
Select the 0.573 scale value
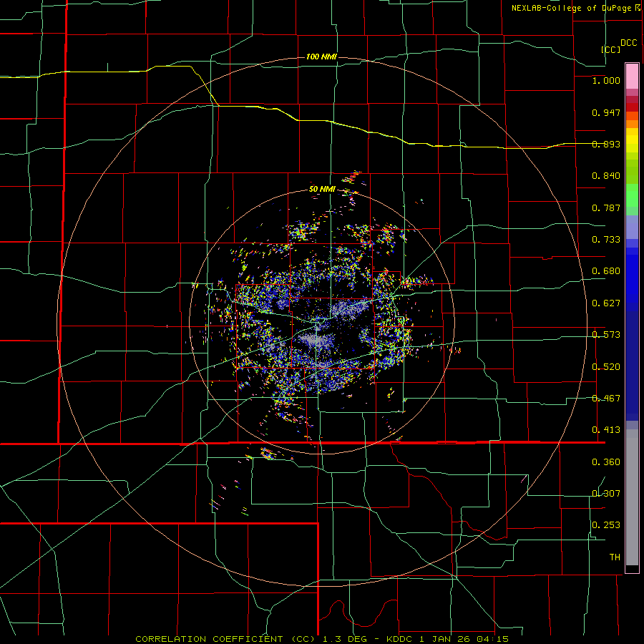click(606, 335)
